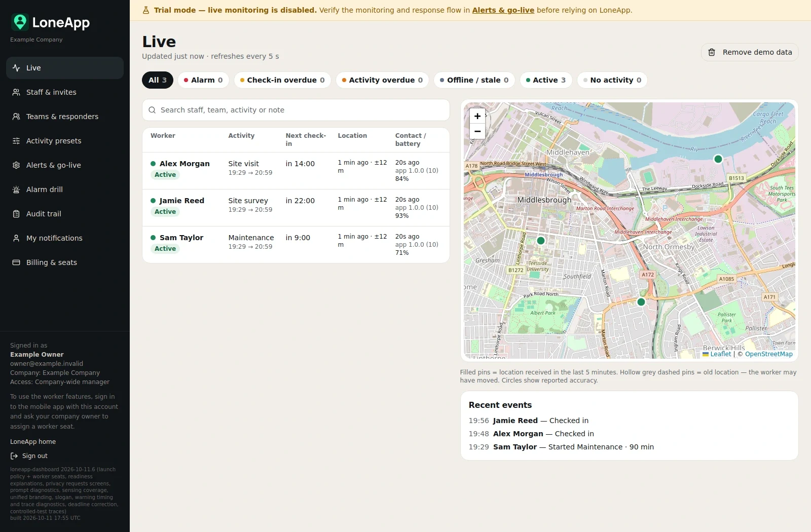The width and height of the screenshot is (811, 532).
Task: Filter by Activity overdue
Action: (x=382, y=80)
